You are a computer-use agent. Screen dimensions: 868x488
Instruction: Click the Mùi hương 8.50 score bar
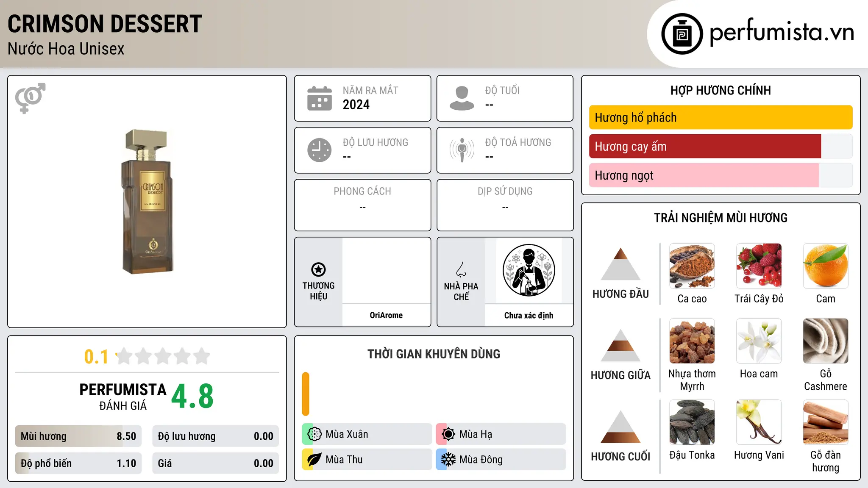pyautogui.click(x=78, y=436)
